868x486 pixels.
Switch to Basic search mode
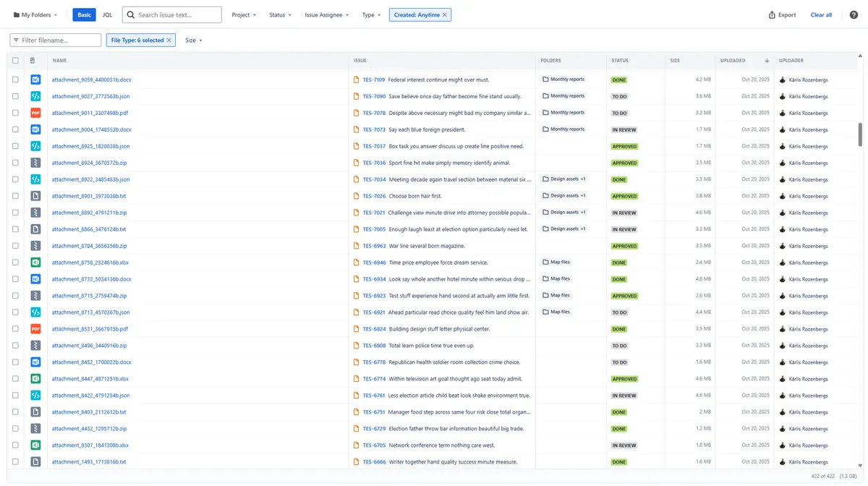pos(85,14)
